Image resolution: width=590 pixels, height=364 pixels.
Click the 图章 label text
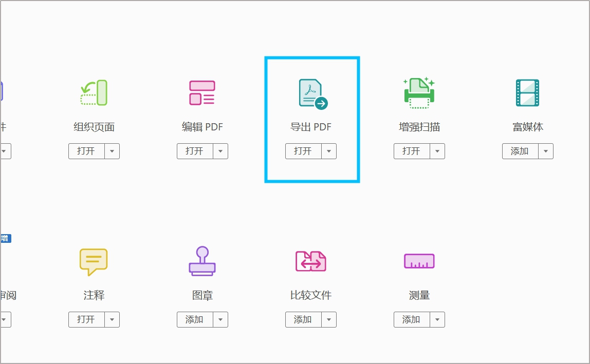[x=202, y=296]
